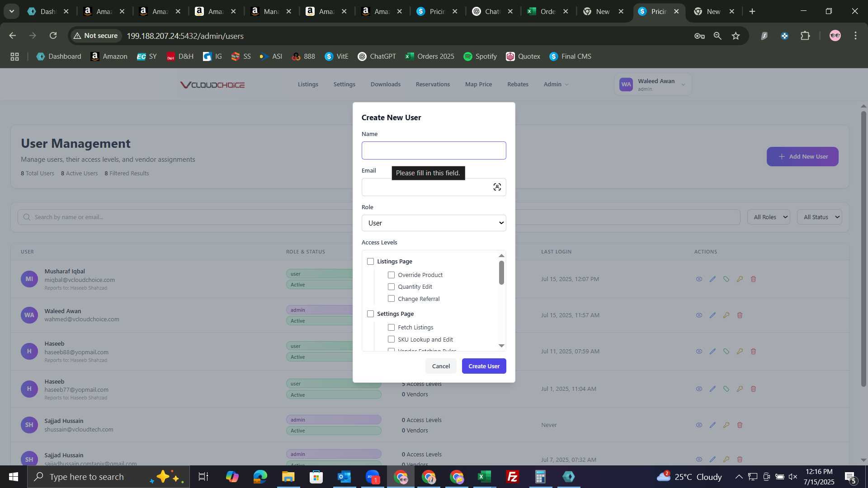
Task: Click key icon in Waleed Awan row
Action: click(x=726, y=315)
